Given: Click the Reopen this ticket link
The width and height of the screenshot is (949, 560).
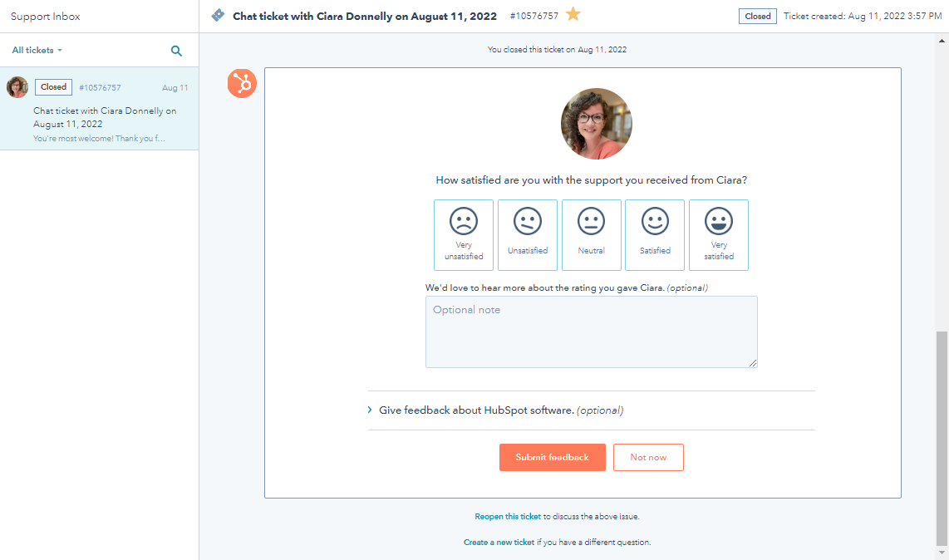Looking at the screenshot, I should coord(508,516).
